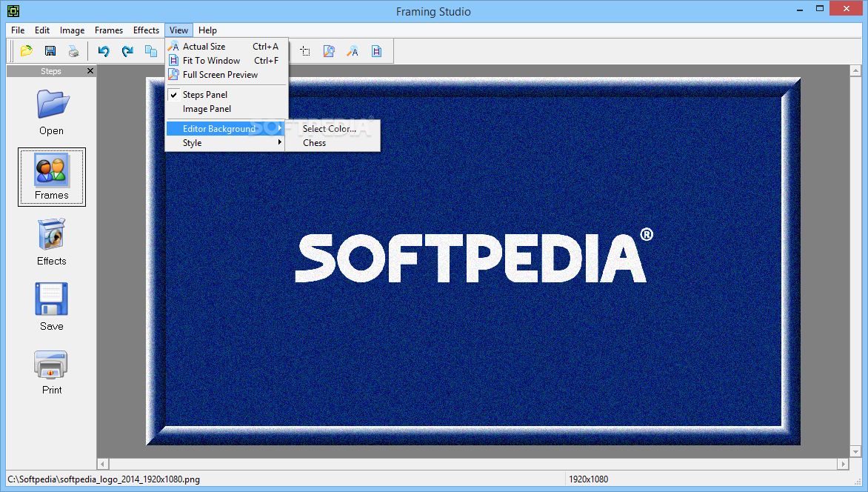Close the open View menu
Image resolution: width=868 pixels, height=492 pixels.
(x=178, y=30)
